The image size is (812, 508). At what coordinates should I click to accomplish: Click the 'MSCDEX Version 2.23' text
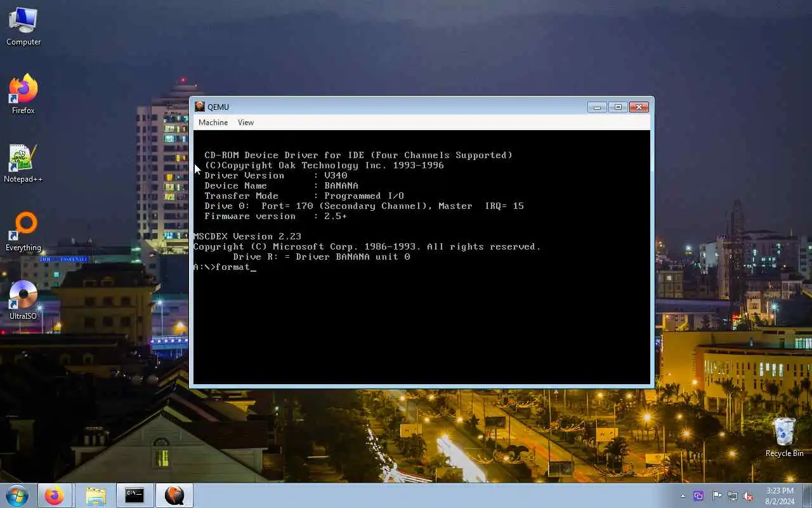(x=247, y=236)
